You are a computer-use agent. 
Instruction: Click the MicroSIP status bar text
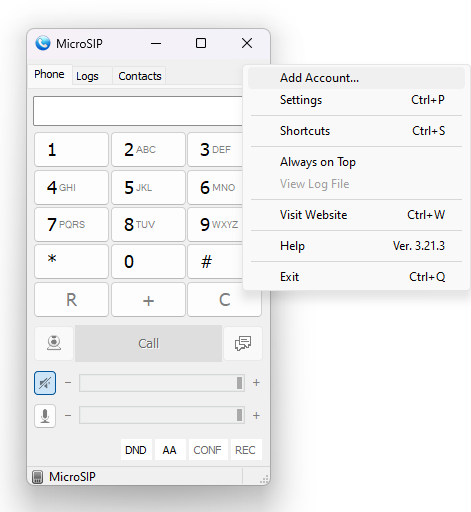tap(72, 477)
